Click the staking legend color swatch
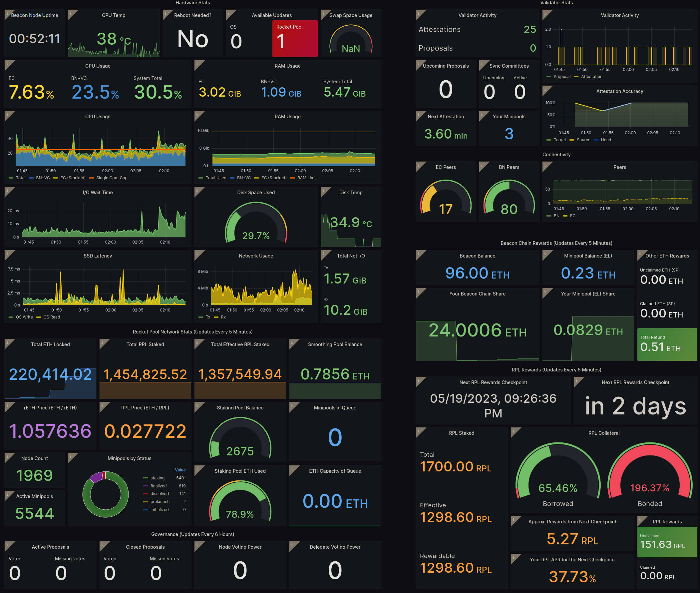Viewport: 700px width, 593px height. (x=146, y=478)
